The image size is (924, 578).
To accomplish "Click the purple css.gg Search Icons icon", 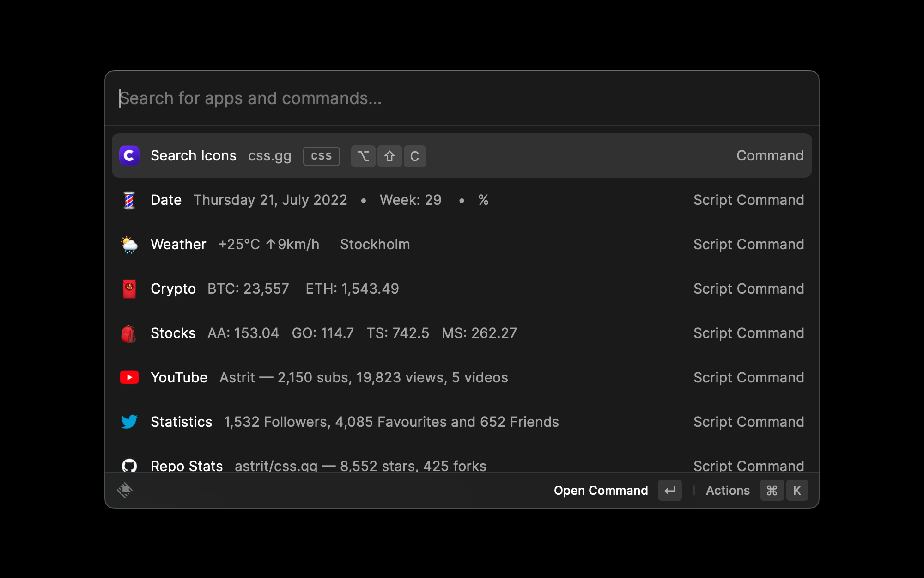I will tap(129, 155).
